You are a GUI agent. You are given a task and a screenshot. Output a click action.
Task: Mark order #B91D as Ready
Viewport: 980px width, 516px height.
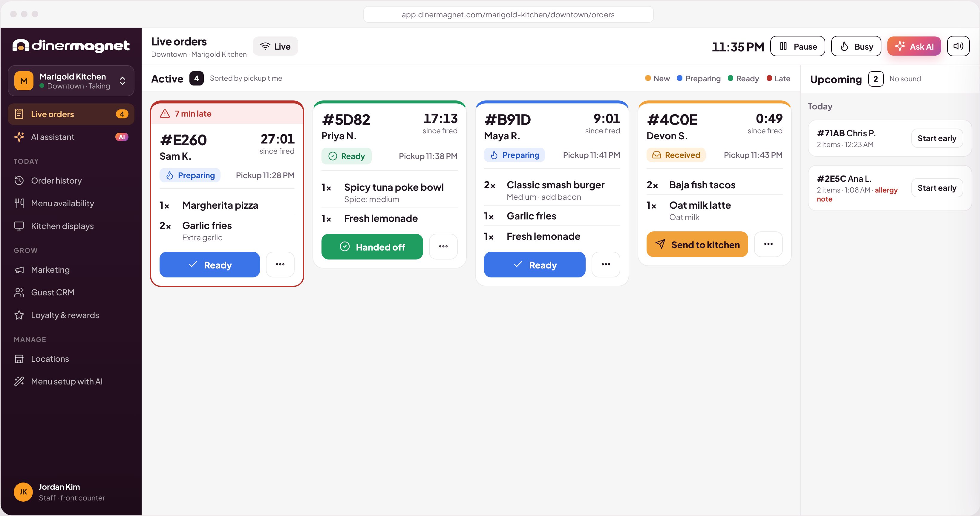click(535, 265)
